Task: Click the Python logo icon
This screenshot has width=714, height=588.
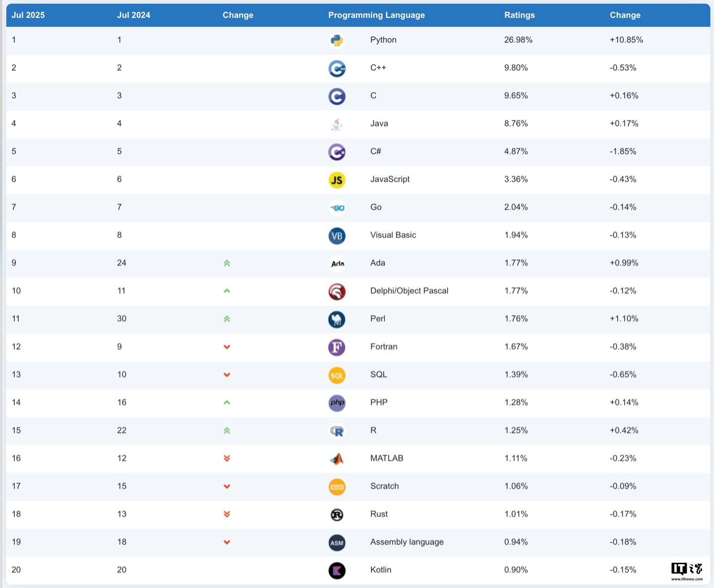Action: (337, 41)
